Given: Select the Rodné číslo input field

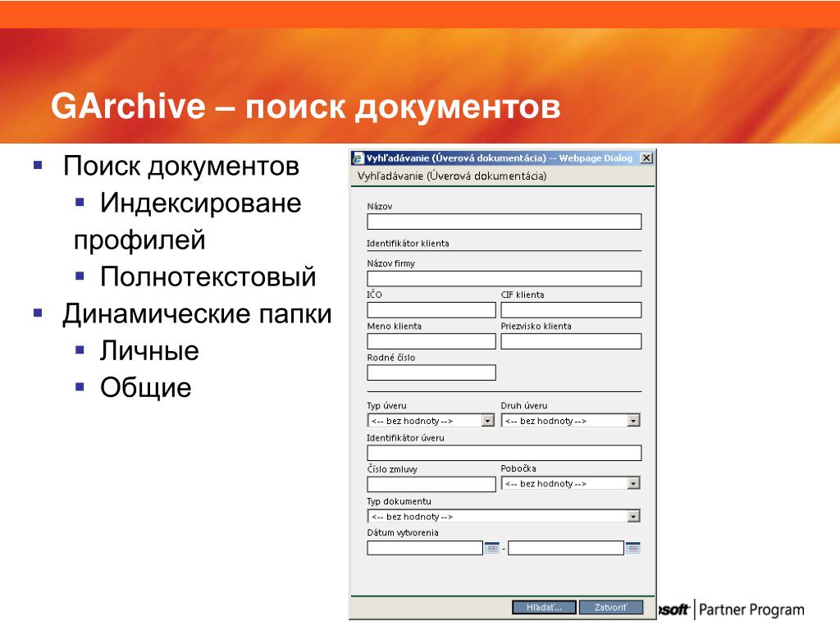Looking at the screenshot, I should point(431,372).
